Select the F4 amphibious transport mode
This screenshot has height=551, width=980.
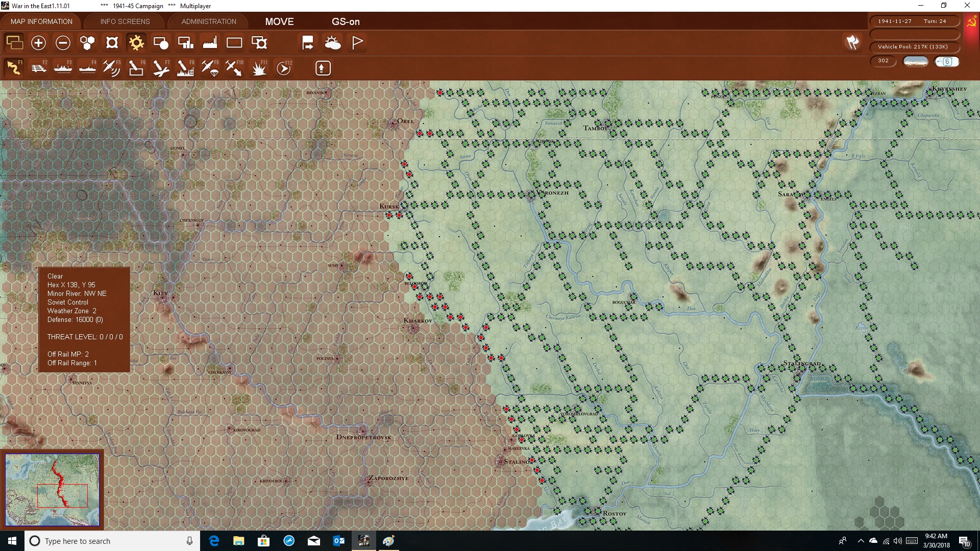pyautogui.click(x=87, y=68)
